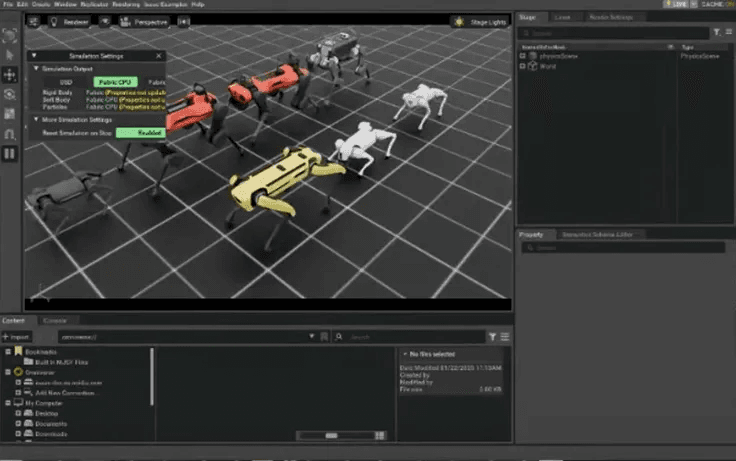Close the Simulation Settings panel

pos(158,56)
